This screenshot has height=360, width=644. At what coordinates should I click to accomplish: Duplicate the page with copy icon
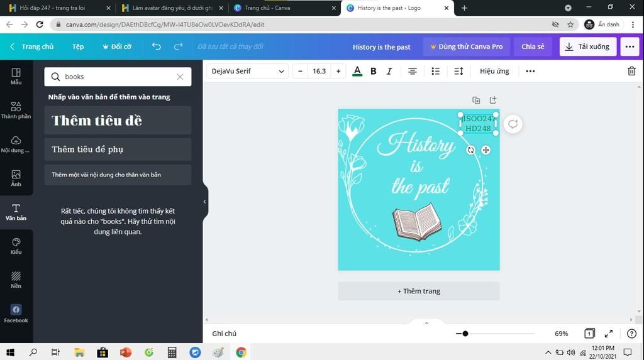pyautogui.click(x=476, y=100)
